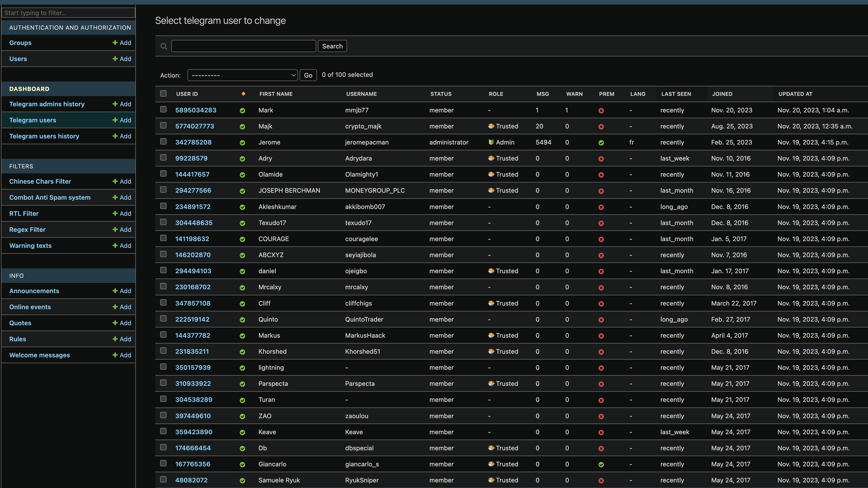Sort by STATUS column
This screenshot has height=488, width=868.
[441, 94]
